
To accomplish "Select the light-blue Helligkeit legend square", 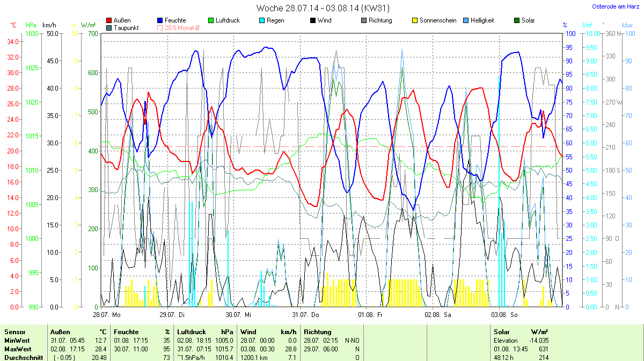I will pos(465,21).
